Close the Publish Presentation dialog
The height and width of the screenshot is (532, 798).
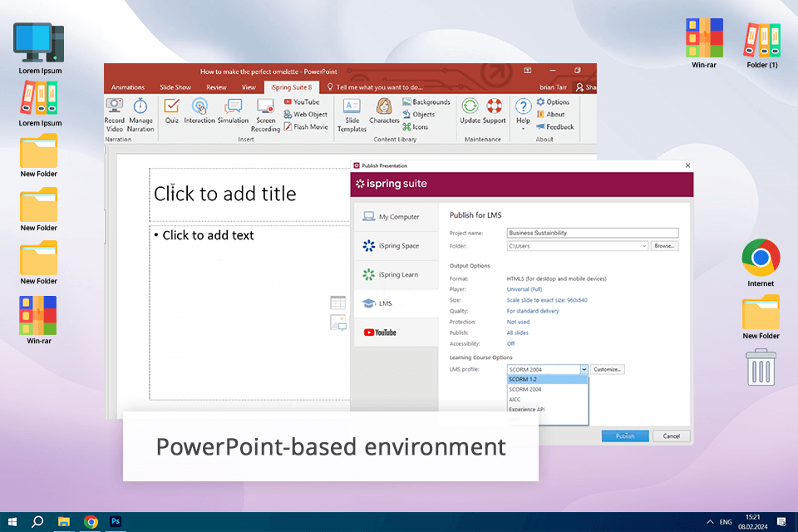(x=687, y=165)
